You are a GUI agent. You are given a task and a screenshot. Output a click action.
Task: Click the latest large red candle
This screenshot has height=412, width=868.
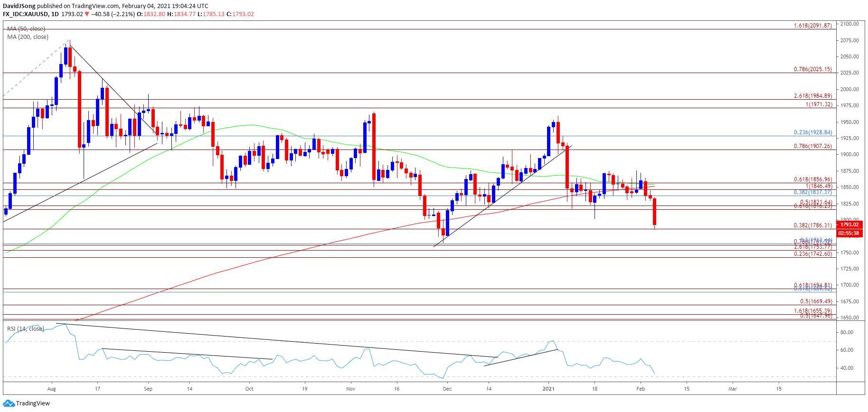(655, 212)
